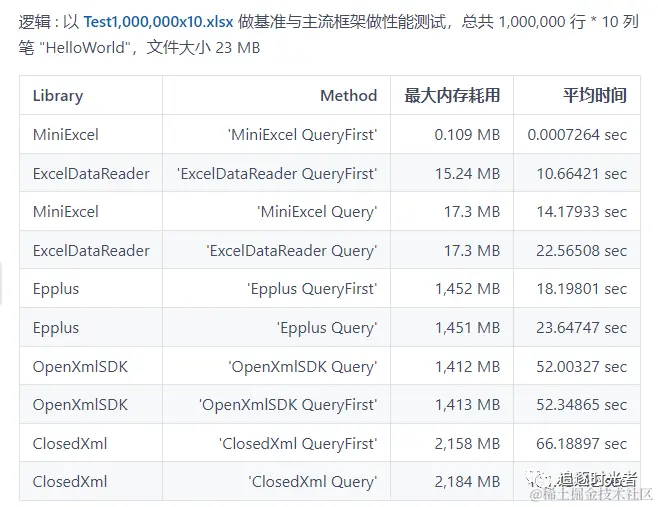Select the 1,452 MB memory cell
This screenshot has width=658, height=507.
[452, 288]
